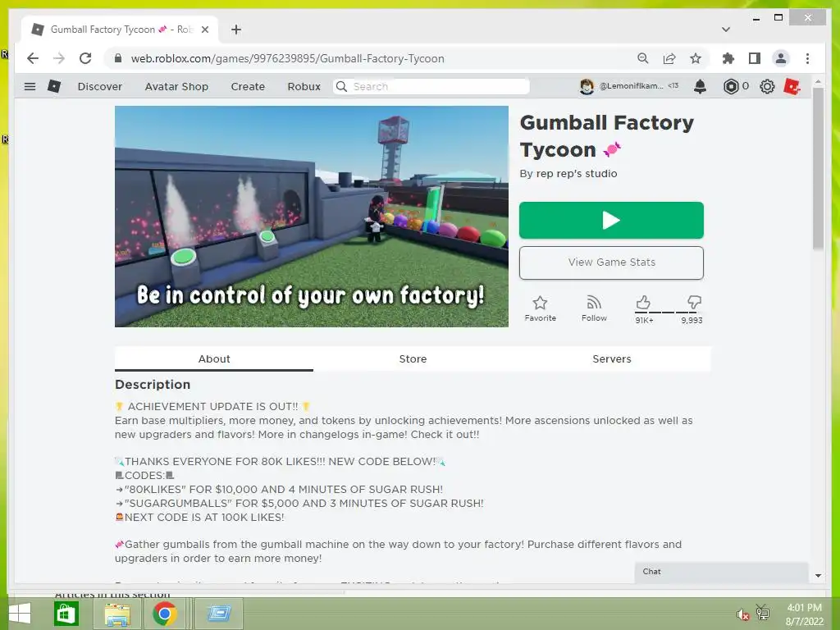Open the Robux balance icon

(x=731, y=86)
